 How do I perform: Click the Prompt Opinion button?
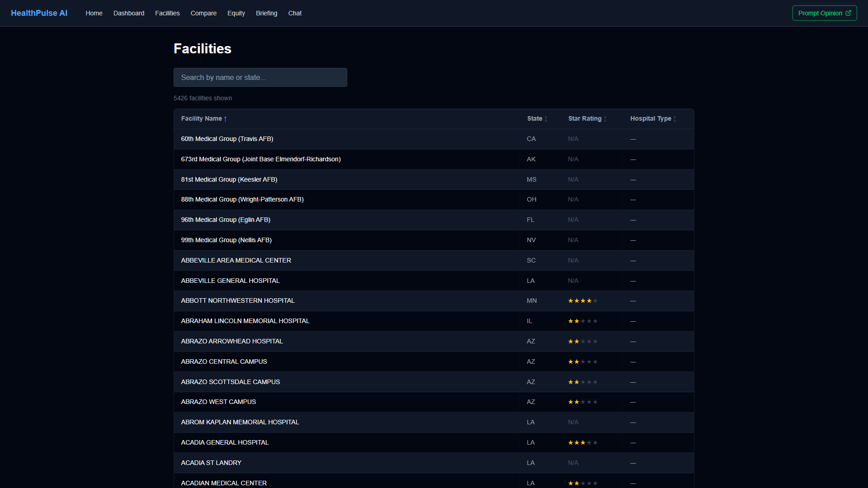coord(825,13)
